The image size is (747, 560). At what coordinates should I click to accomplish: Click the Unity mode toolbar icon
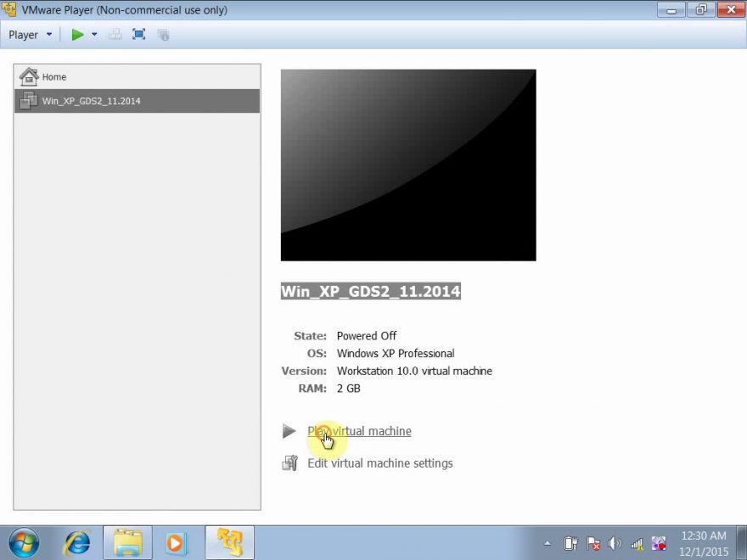tap(115, 34)
